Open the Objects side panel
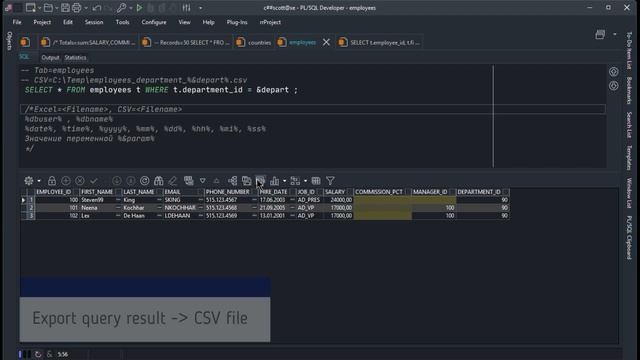 click(9, 41)
